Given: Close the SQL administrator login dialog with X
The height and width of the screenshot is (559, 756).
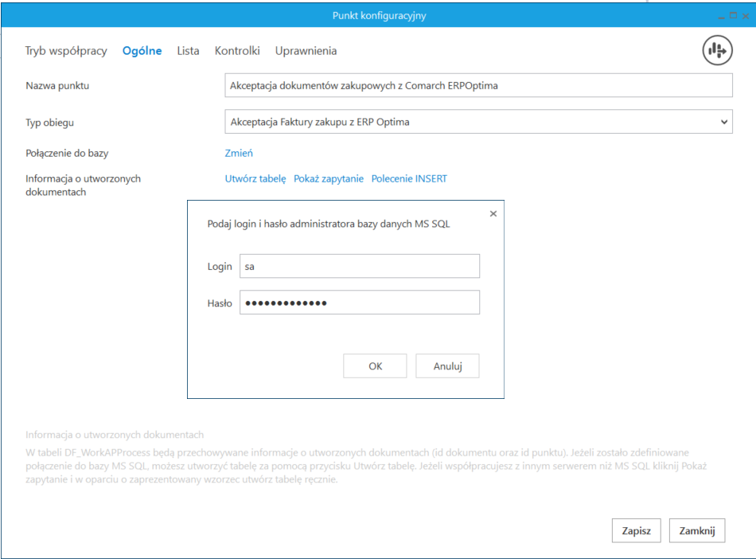Looking at the screenshot, I should tap(493, 213).
